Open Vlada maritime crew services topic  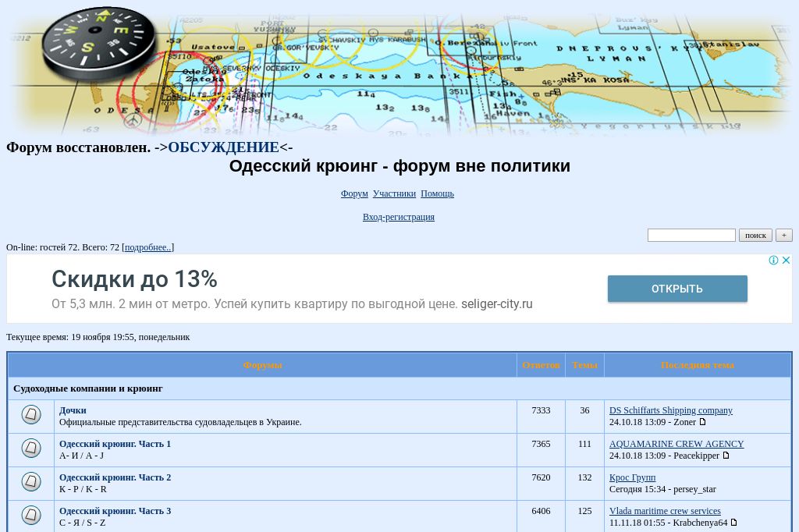pyautogui.click(x=665, y=511)
